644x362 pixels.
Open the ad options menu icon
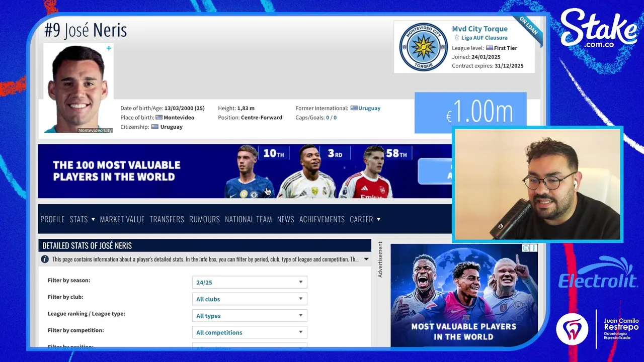point(534,248)
